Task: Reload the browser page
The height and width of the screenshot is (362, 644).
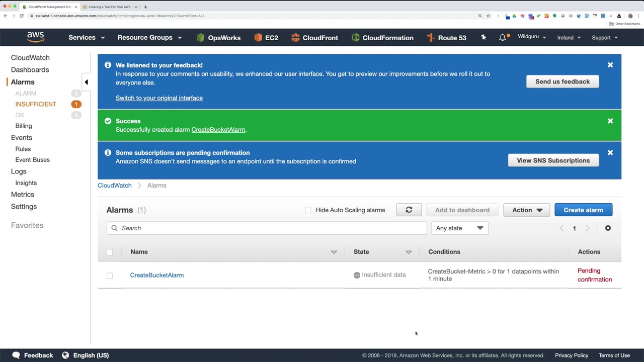Action: coord(22,16)
